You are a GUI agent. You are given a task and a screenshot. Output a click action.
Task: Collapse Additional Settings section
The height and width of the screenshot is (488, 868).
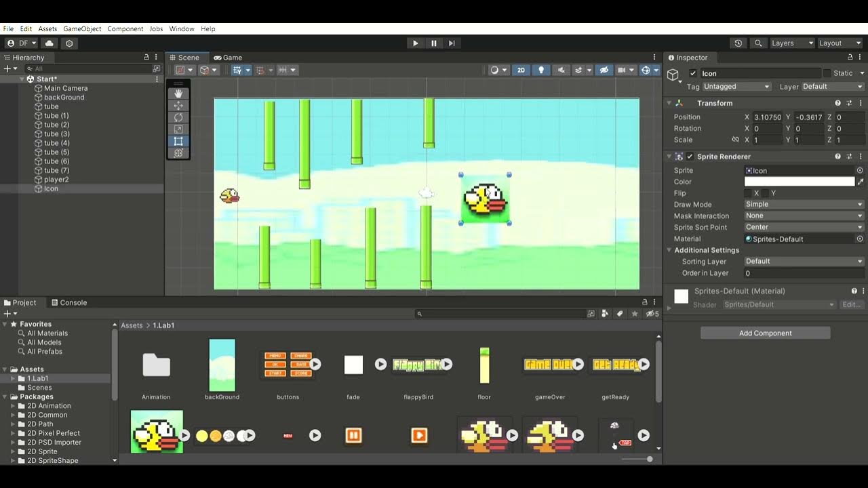pos(669,250)
